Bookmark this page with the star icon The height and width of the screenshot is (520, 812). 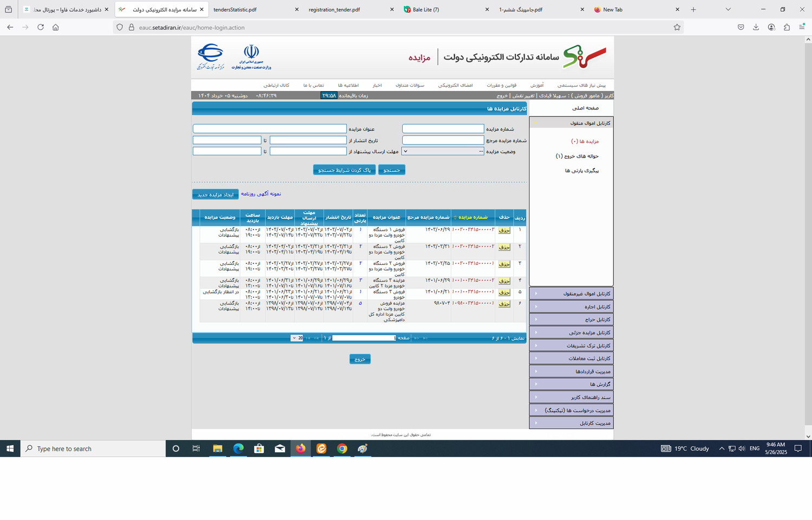coord(677,27)
